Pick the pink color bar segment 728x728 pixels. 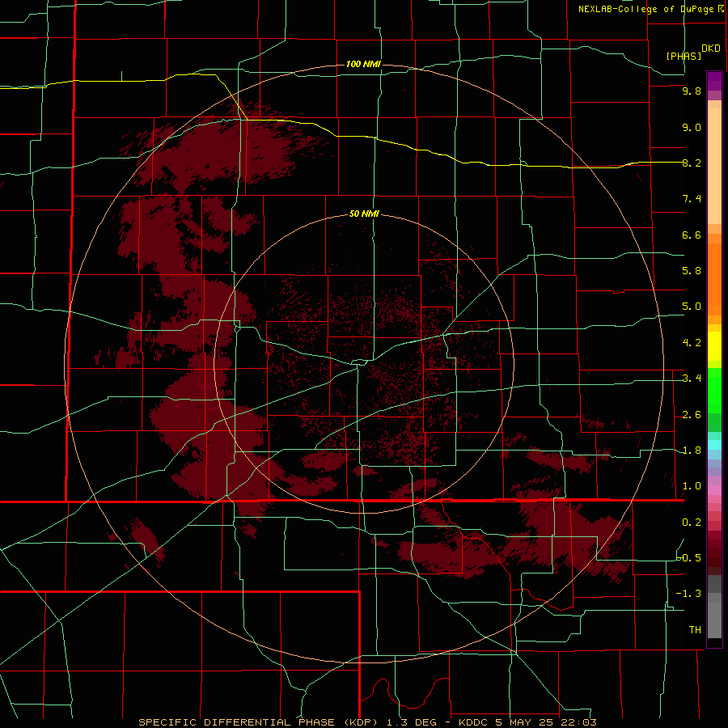tap(714, 490)
